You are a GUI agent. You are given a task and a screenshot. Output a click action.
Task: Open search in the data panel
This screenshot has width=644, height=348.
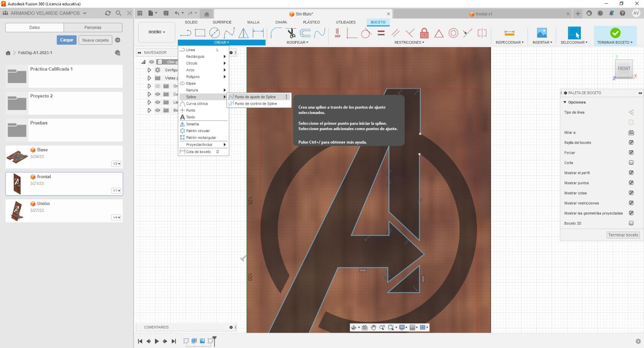tap(118, 13)
